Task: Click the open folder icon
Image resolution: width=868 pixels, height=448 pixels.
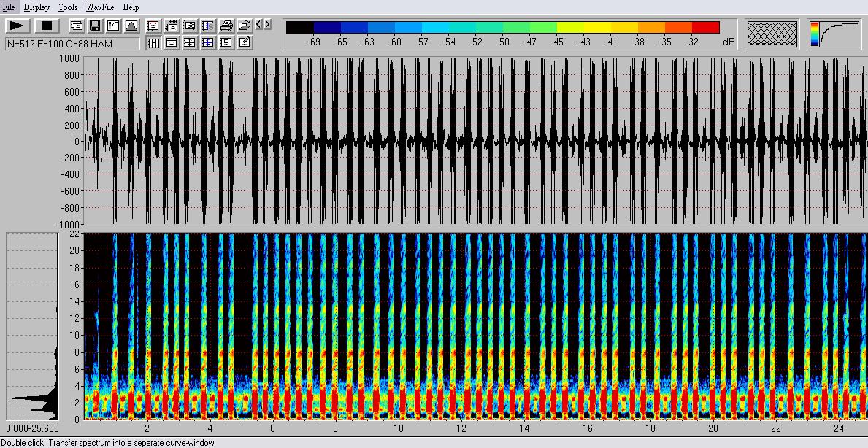Action: 245,26
